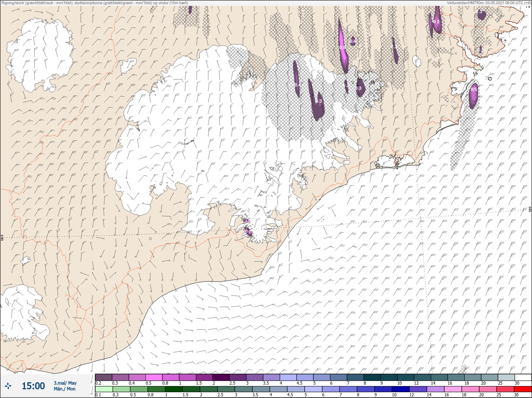The image size is (532, 398).
Task: Click the weather service logo beside 15:00
Action: pyautogui.click(x=7, y=386)
